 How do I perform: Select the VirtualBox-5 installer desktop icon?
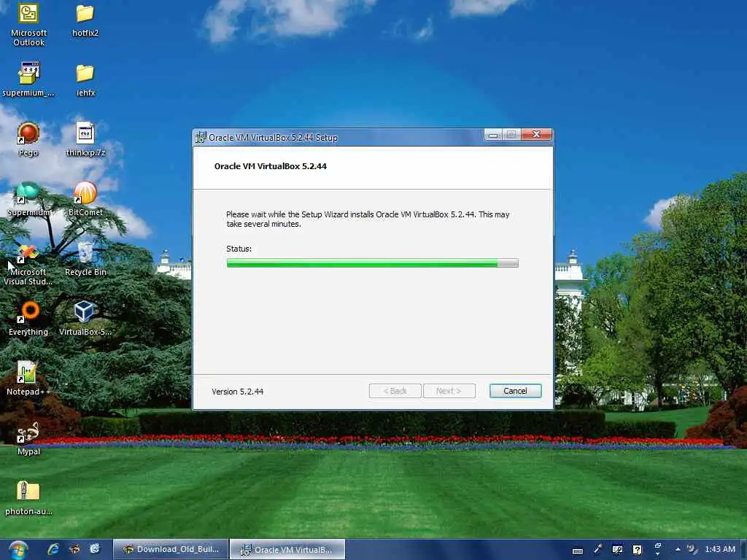pyautogui.click(x=85, y=318)
